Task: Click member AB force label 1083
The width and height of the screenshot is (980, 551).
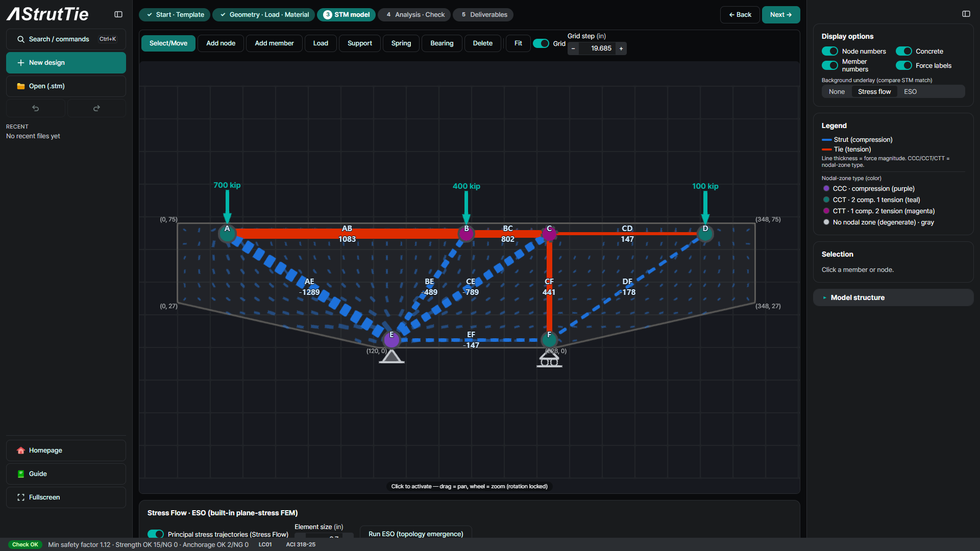Action: [347, 239]
